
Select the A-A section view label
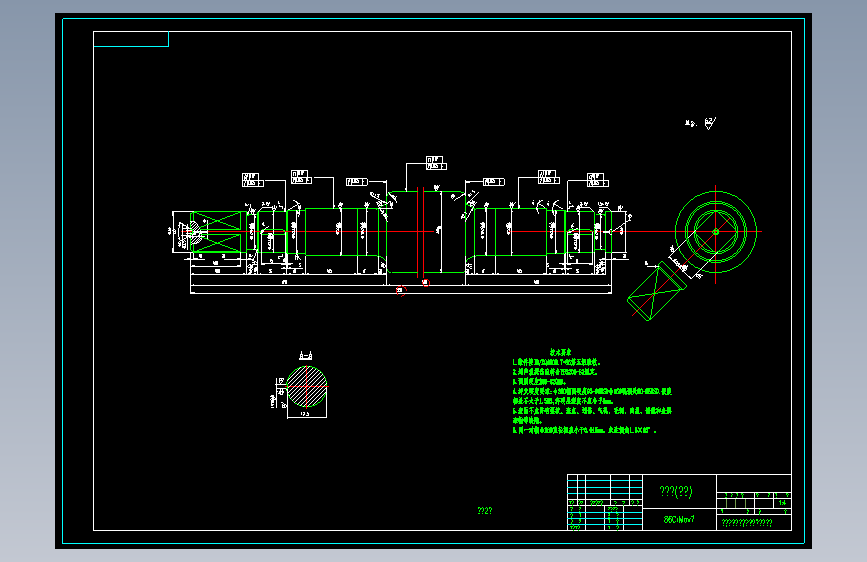click(306, 356)
